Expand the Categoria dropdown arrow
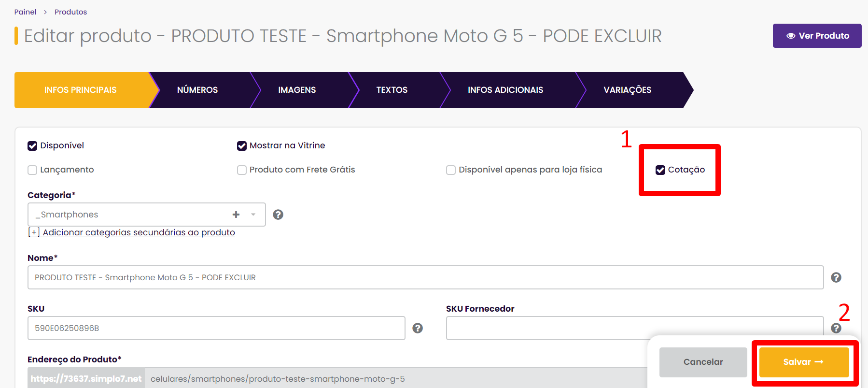Screen dimensions: 868x388 (253, 215)
